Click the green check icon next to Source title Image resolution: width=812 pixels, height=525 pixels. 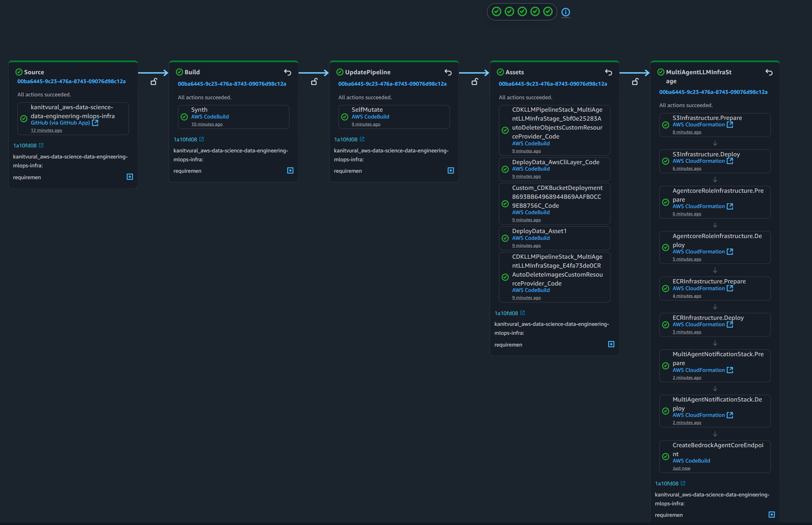pyautogui.click(x=19, y=72)
